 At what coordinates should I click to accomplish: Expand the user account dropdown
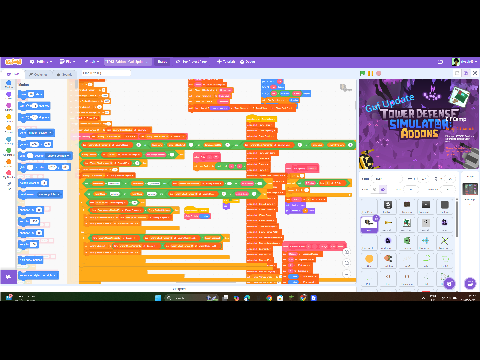[x=465, y=62]
